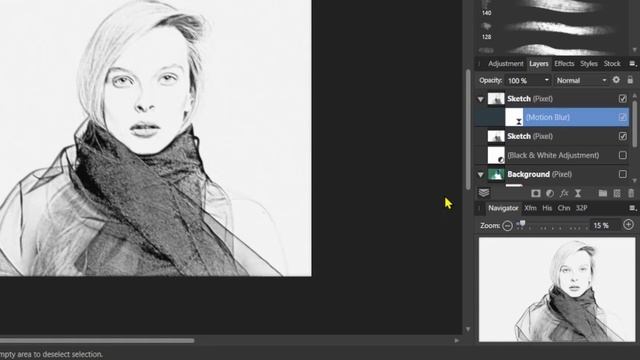Open the Normal blend mode dropdown
The height and width of the screenshot is (360, 640).
[x=581, y=80]
